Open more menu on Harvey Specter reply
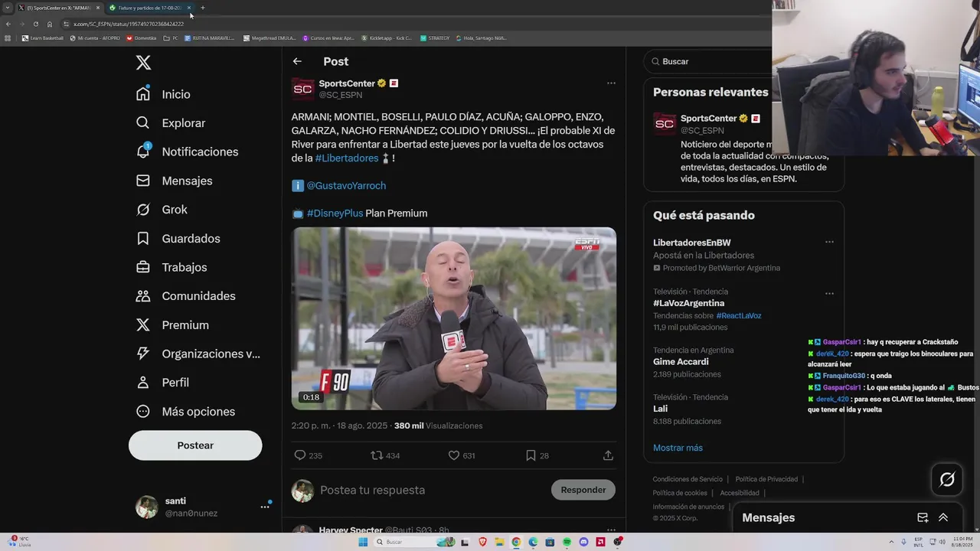980x551 pixels. 611,530
